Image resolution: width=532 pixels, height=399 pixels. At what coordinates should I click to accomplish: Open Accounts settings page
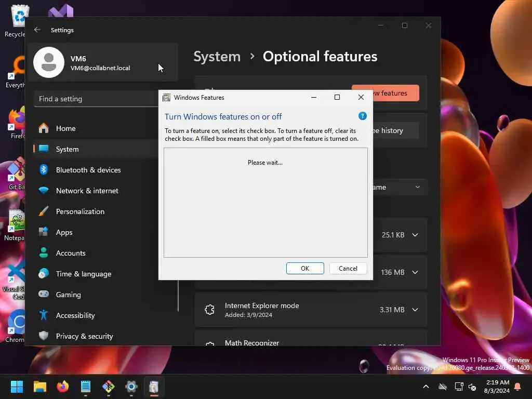[96, 253]
